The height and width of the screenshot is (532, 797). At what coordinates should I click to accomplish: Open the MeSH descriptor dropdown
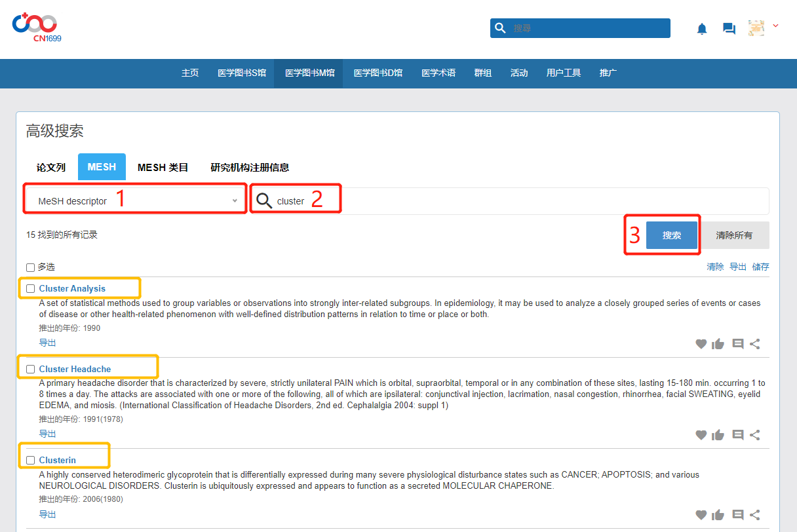tap(135, 201)
